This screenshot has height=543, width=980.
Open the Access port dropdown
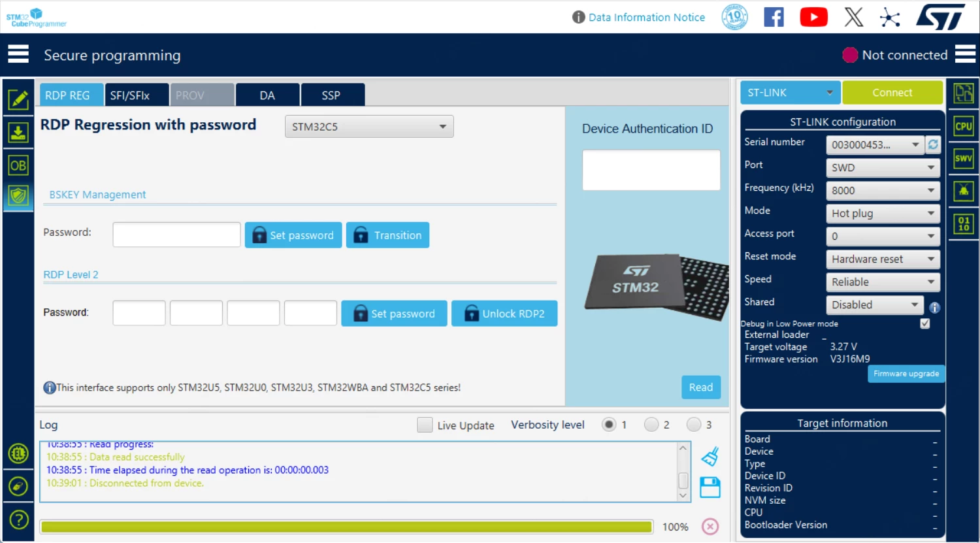click(x=883, y=236)
